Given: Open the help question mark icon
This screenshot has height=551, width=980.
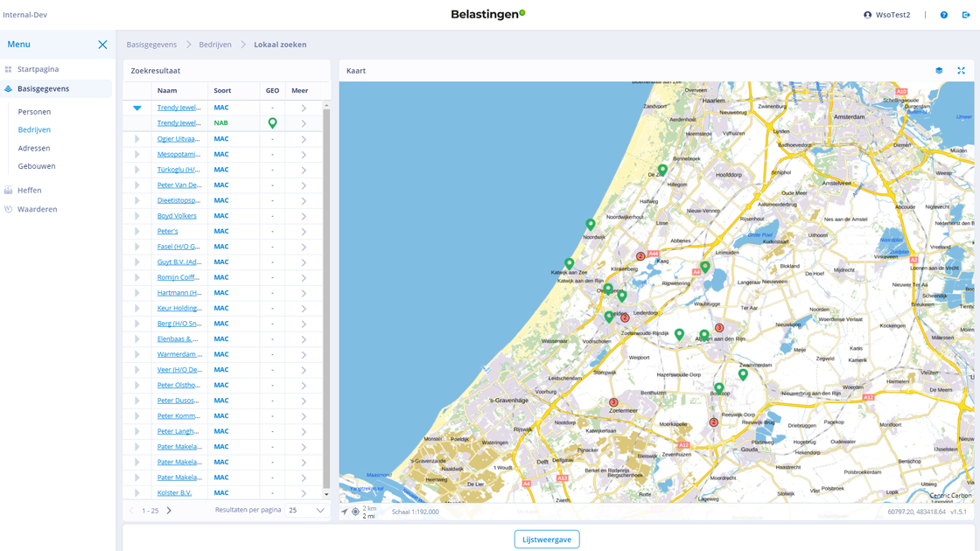Looking at the screenshot, I should coord(944,15).
